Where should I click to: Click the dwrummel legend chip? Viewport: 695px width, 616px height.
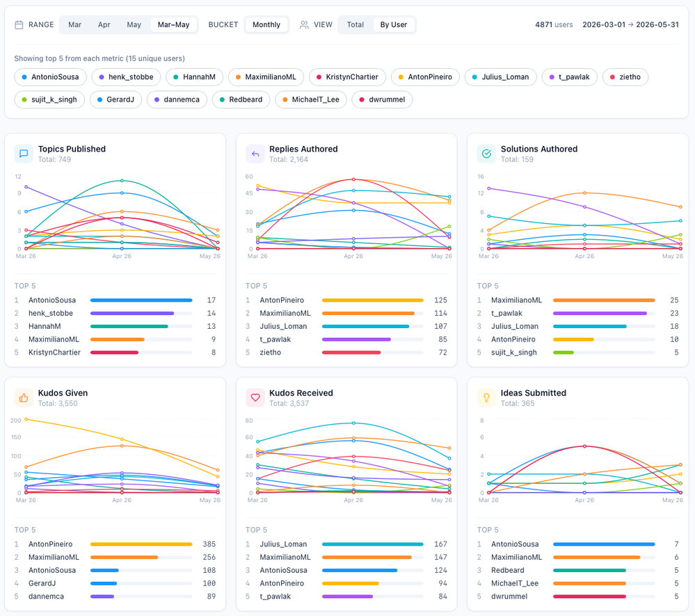pyautogui.click(x=382, y=99)
